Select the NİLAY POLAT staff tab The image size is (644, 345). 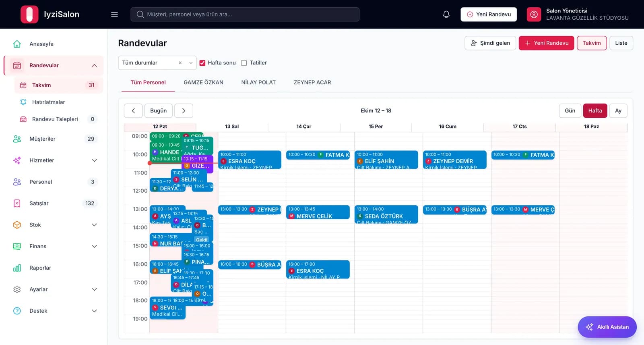[x=258, y=83]
